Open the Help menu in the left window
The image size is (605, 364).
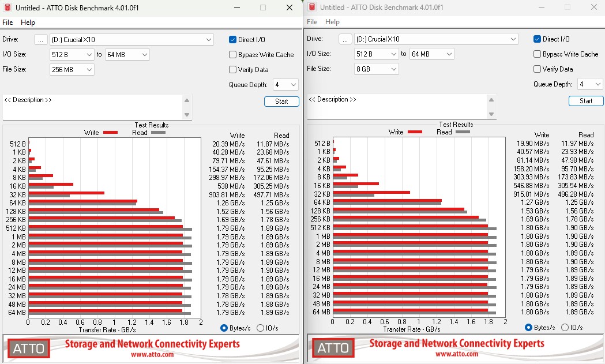pyautogui.click(x=28, y=22)
